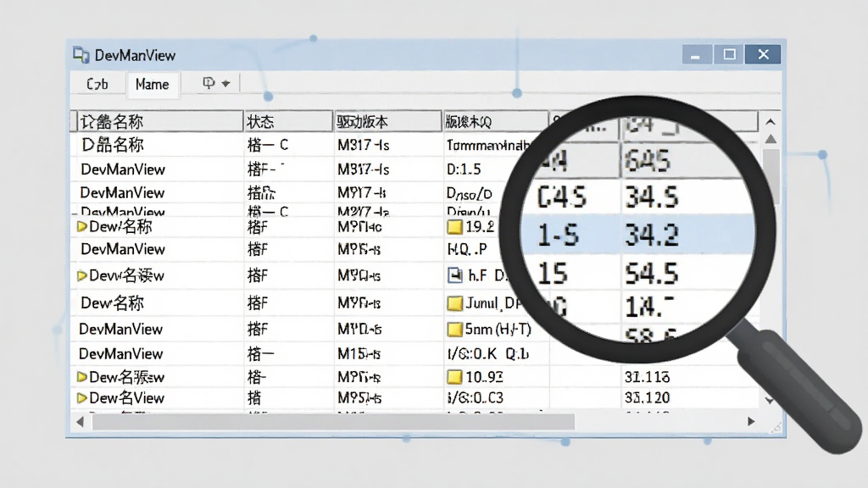The height and width of the screenshot is (488, 868).
Task: Click the yellow icon beside 5nm (H-T)
Action: (x=454, y=330)
